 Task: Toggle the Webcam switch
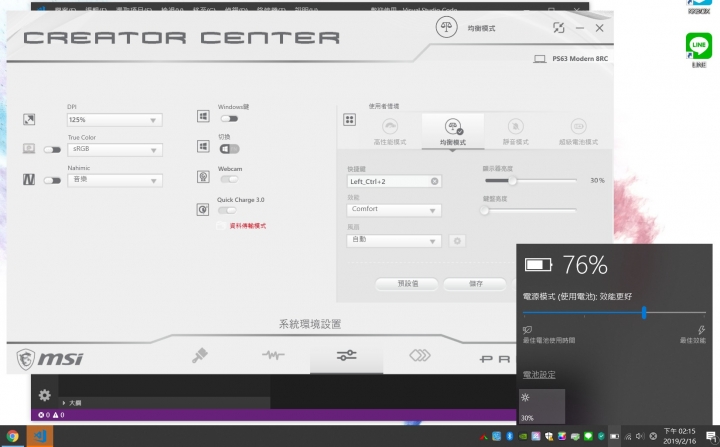[x=229, y=179]
